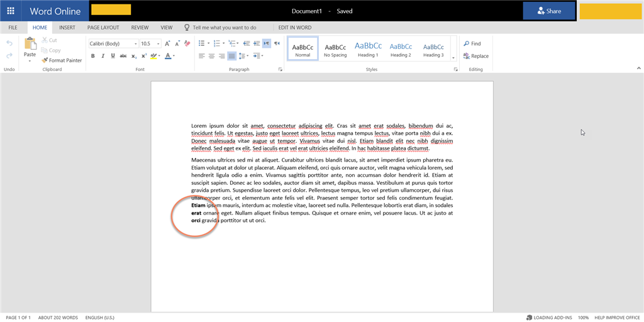Image resolution: width=644 pixels, height=322 pixels.
Task: Open the font size 10.5 dropdown
Action: pyautogui.click(x=158, y=44)
